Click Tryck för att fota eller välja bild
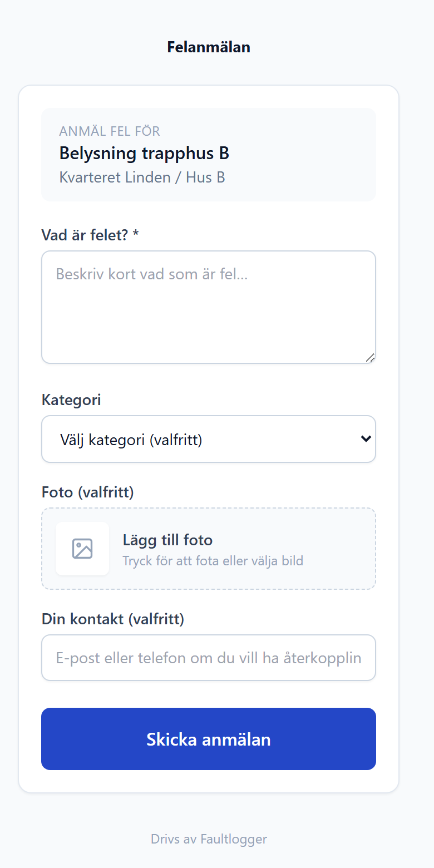 click(213, 560)
